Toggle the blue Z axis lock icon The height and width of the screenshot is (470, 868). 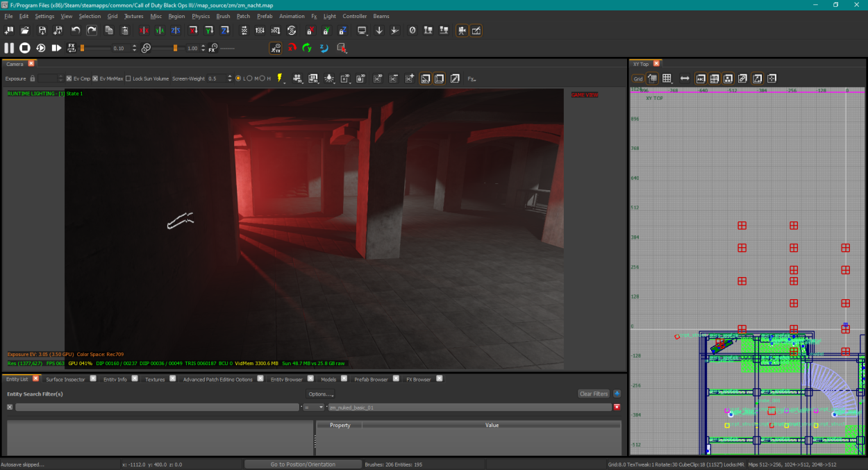[343, 31]
